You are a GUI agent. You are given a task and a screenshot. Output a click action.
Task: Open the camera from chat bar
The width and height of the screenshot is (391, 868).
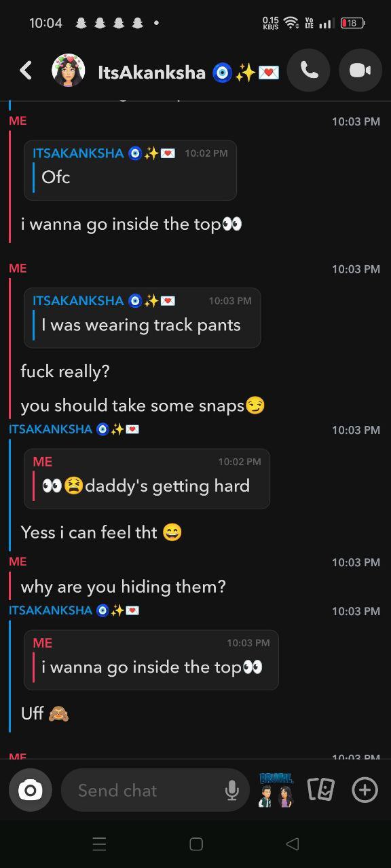[x=31, y=790]
